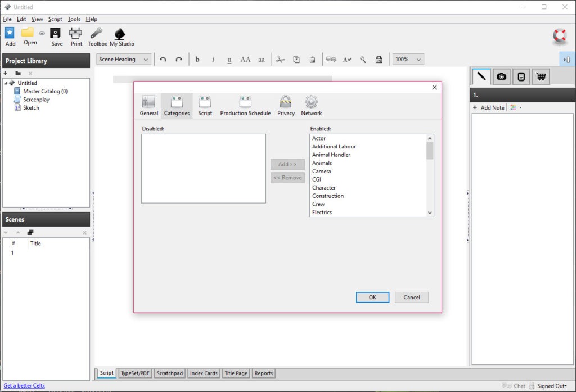The image size is (576, 392).
Task: Open the Signed Out status dropdown
Action: point(552,386)
